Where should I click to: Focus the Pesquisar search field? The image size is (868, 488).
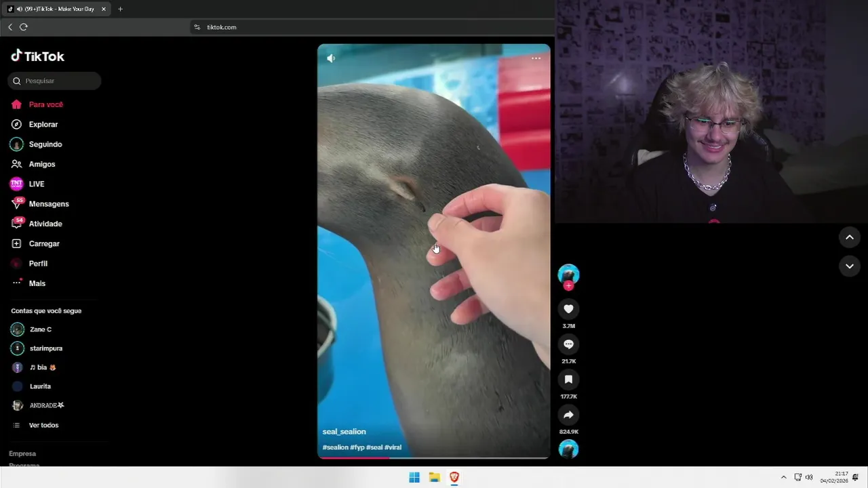pos(54,81)
